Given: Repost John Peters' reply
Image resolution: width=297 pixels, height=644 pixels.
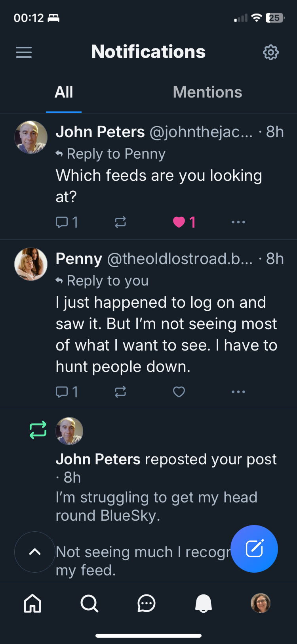Looking at the screenshot, I should tap(120, 222).
